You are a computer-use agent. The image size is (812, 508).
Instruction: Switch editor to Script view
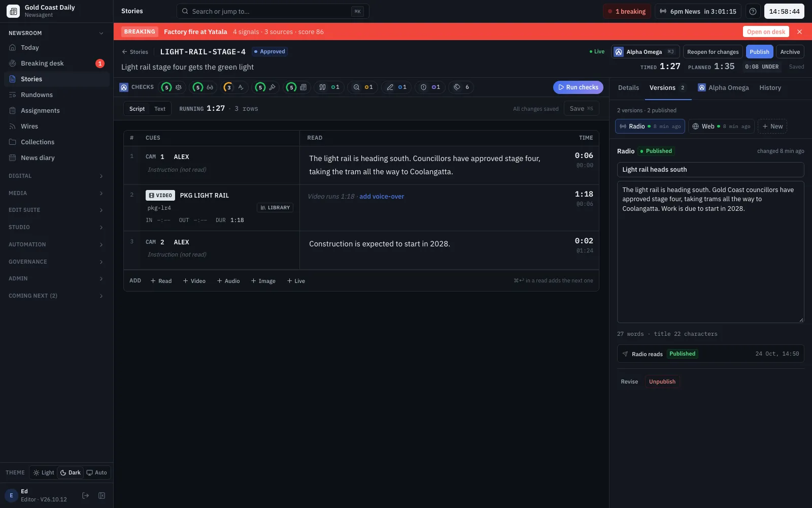[137, 109]
